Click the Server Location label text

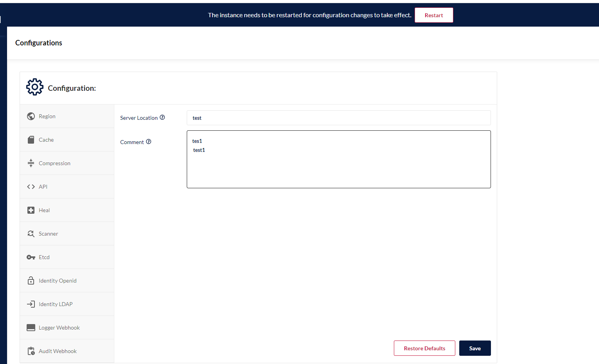tap(139, 118)
